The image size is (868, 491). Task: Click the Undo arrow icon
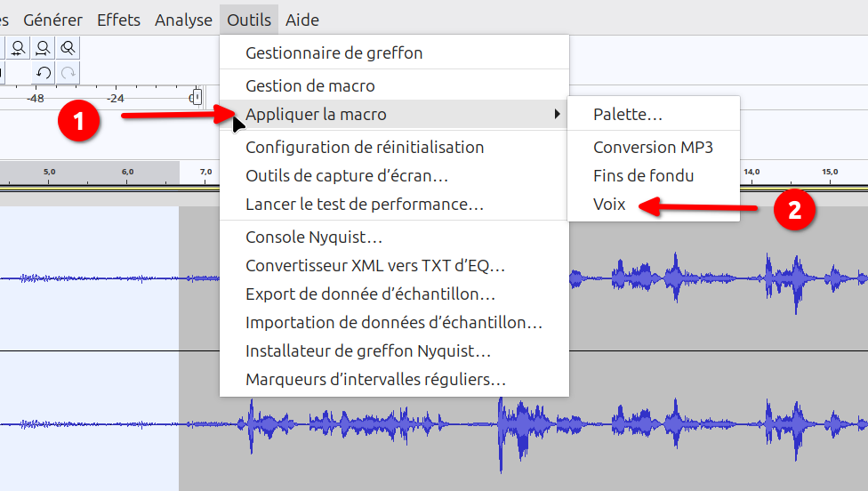coord(43,73)
